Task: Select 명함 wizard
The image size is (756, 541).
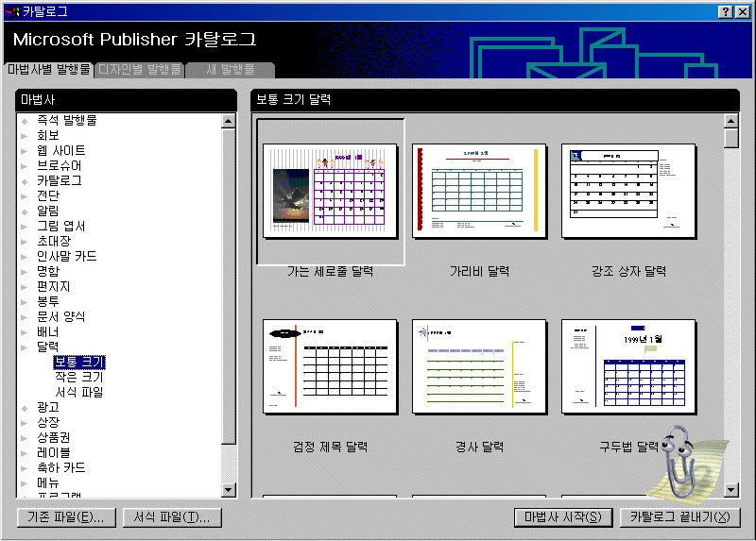Action: tap(48, 271)
